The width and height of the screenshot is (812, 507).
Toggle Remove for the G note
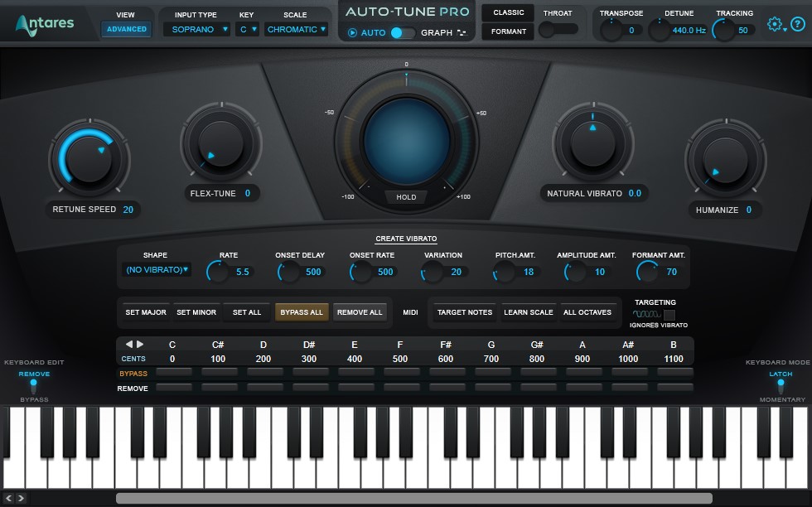click(492, 388)
